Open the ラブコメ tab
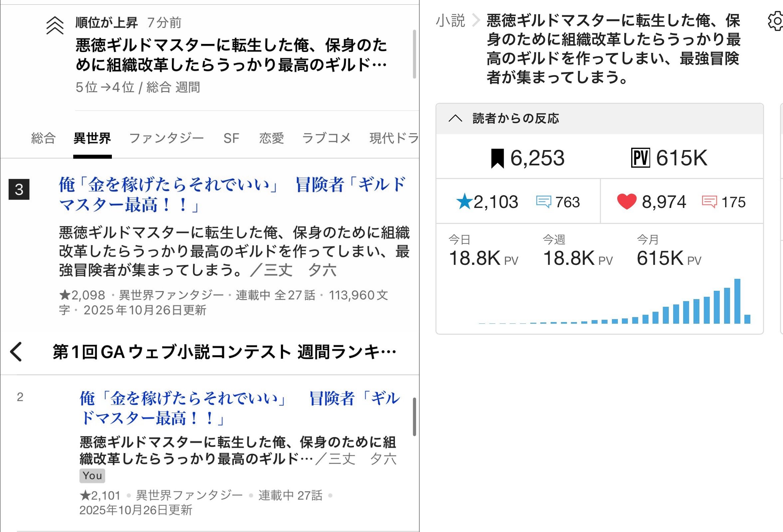 click(326, 138)
